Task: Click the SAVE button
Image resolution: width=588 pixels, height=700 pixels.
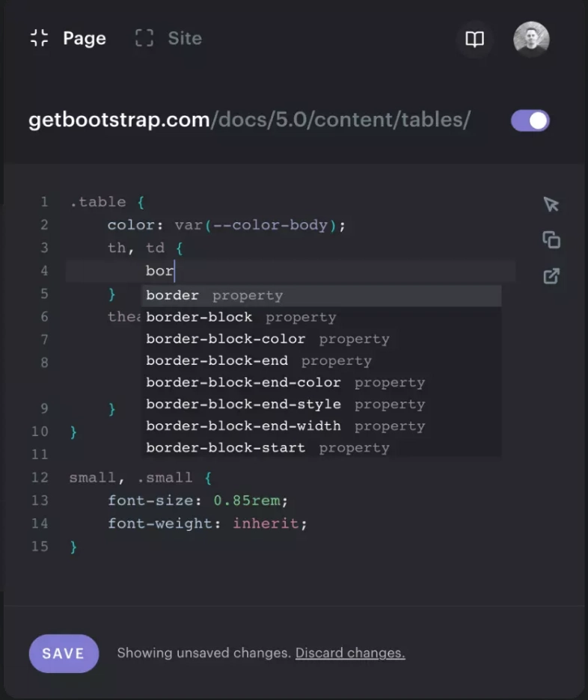Action: click(x=64, y=653)
